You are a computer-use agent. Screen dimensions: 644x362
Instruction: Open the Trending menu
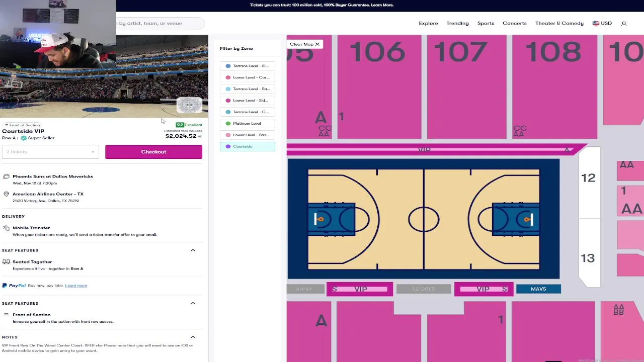(457, 23)
